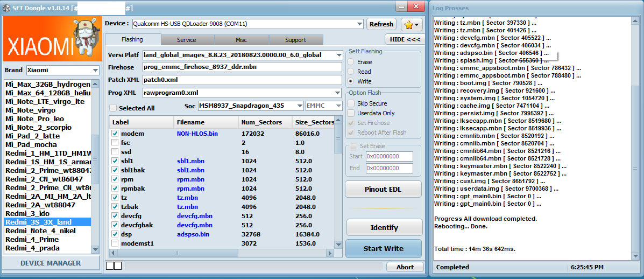Click the adspso.bin filename cell
This screenshot has width=644, height=279.
(193, 234)
